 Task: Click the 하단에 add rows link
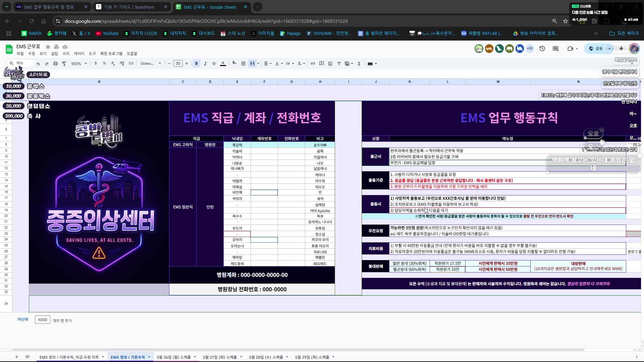point(23,319)
